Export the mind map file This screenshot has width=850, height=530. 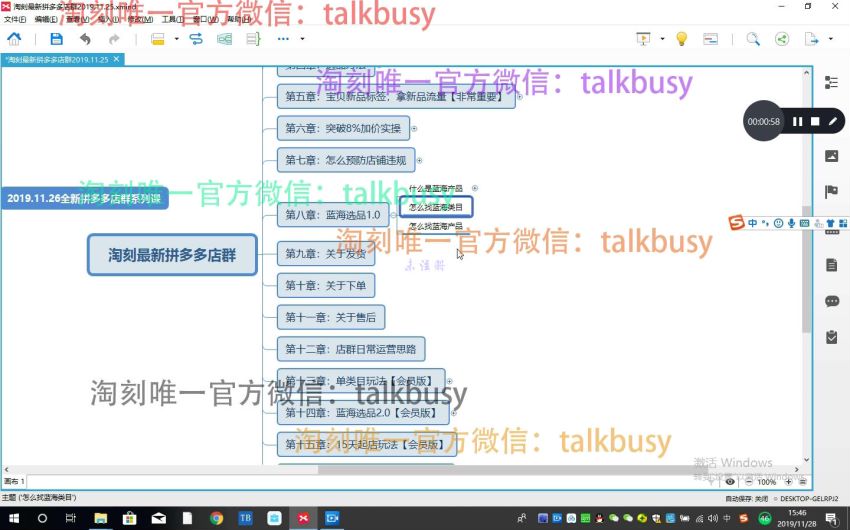[811, 39]
